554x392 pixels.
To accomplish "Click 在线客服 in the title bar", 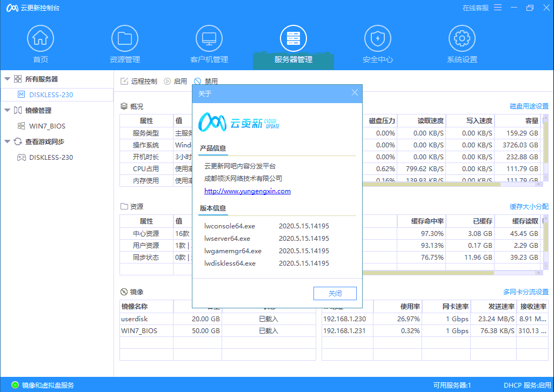I will click(476, 8).
